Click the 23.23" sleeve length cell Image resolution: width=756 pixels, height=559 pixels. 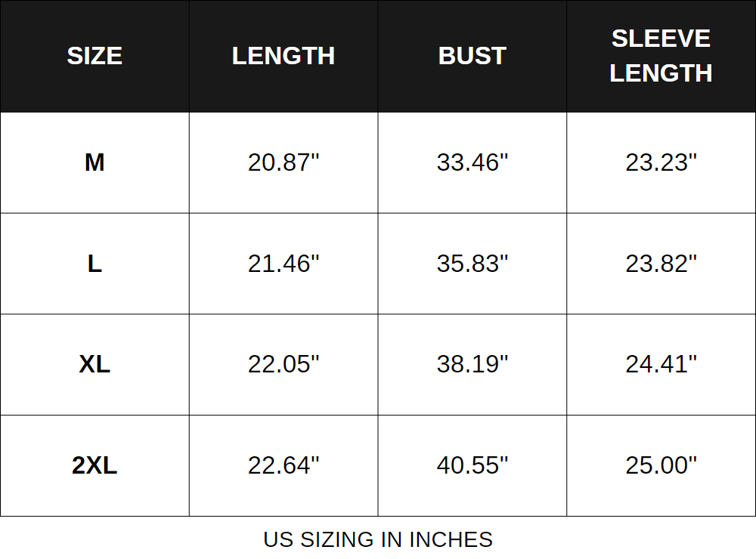click(x=661, y=162)
